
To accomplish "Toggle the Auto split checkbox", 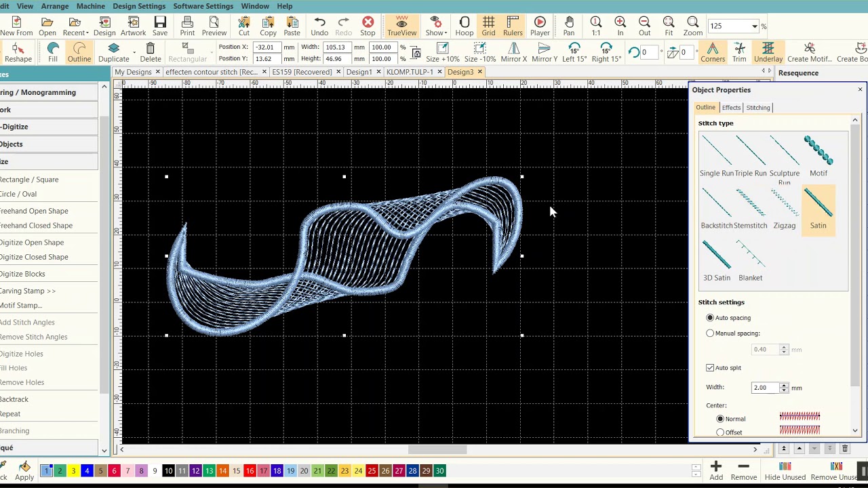I will 710,368.
